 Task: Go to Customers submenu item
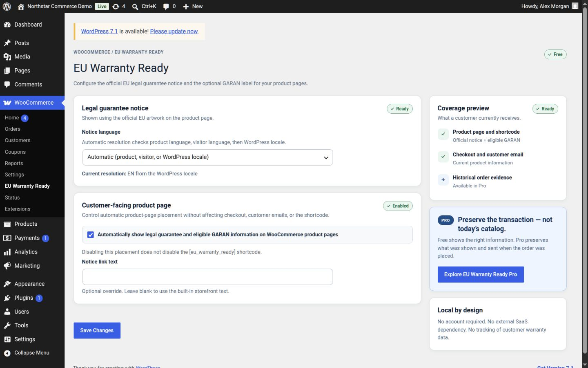pyautogui.click(x=18, y=141)
